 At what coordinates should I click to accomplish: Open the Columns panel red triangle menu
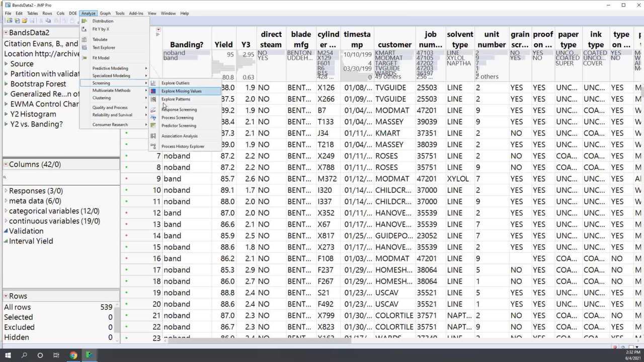pyautogui.click(x=6, y=164)
